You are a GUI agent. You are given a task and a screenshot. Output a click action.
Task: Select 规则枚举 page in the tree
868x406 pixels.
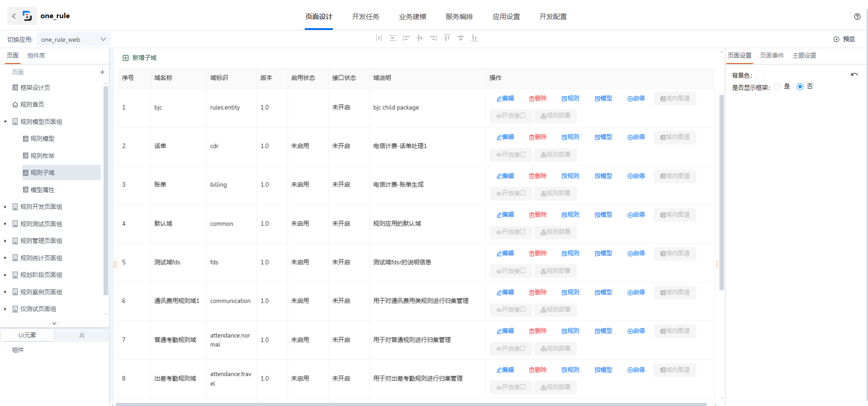[x=42, y=156]
